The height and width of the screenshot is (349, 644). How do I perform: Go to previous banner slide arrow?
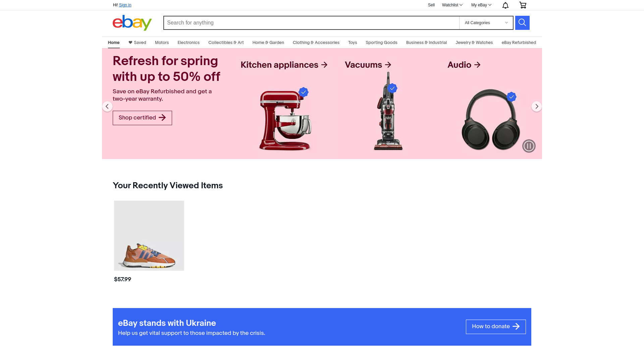107,106
